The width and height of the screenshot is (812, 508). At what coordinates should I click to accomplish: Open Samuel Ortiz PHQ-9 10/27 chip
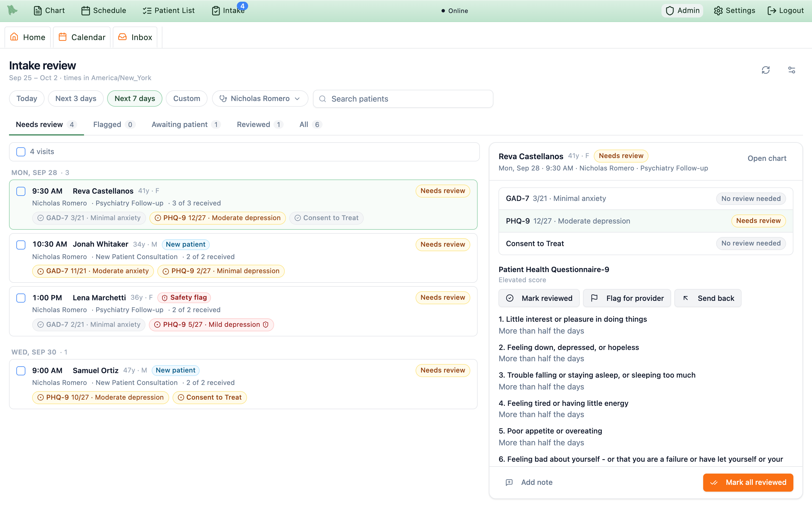[x=100, y=397]
